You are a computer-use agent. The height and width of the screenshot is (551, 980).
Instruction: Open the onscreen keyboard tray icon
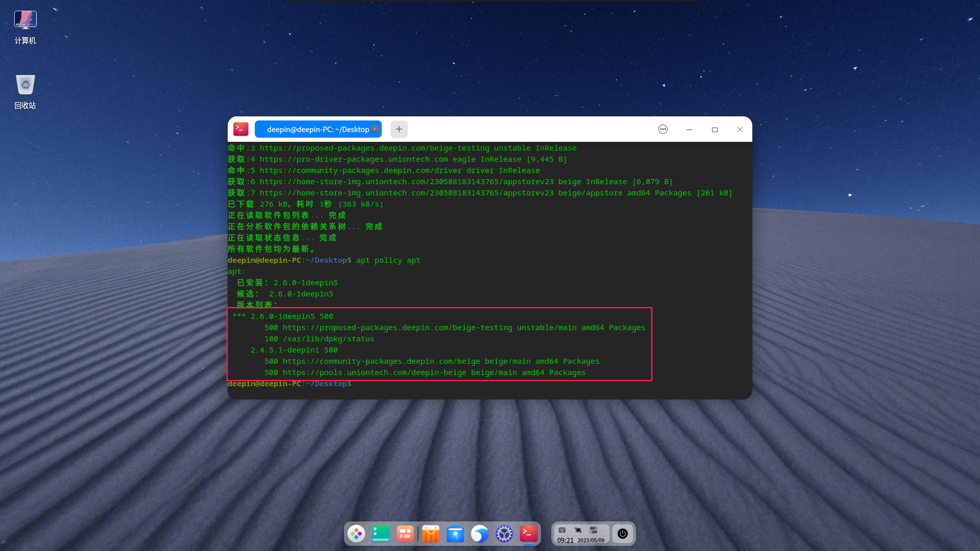tap(561, 530)
